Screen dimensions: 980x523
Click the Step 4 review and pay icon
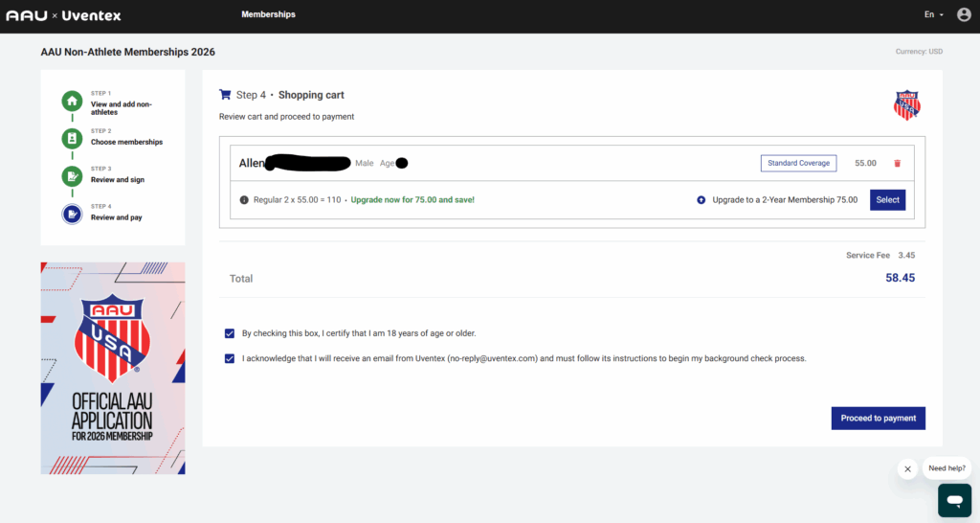72,214
